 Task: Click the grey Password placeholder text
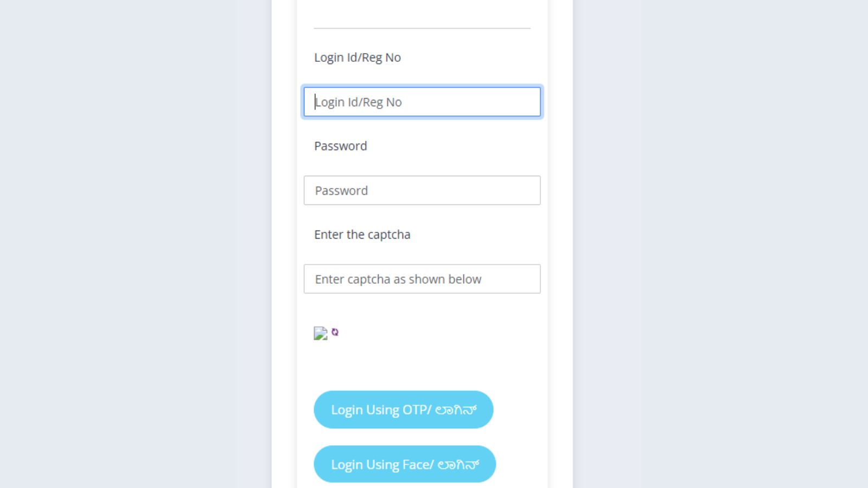341,191
